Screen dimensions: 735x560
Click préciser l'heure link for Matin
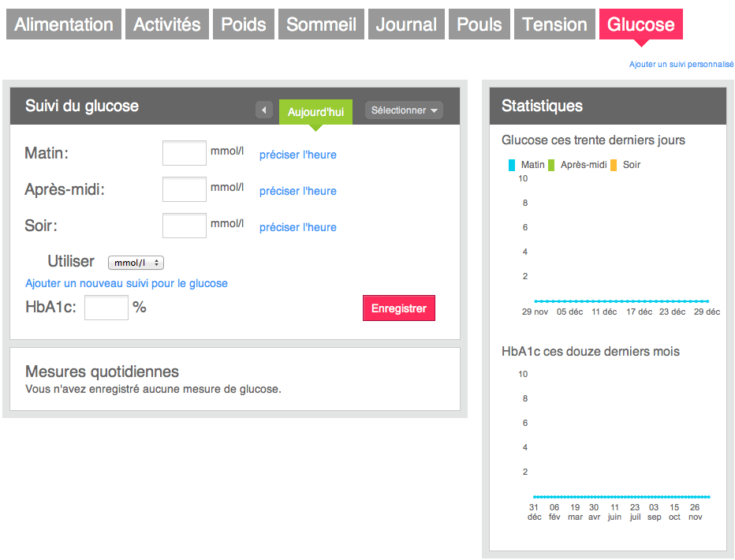297,155
